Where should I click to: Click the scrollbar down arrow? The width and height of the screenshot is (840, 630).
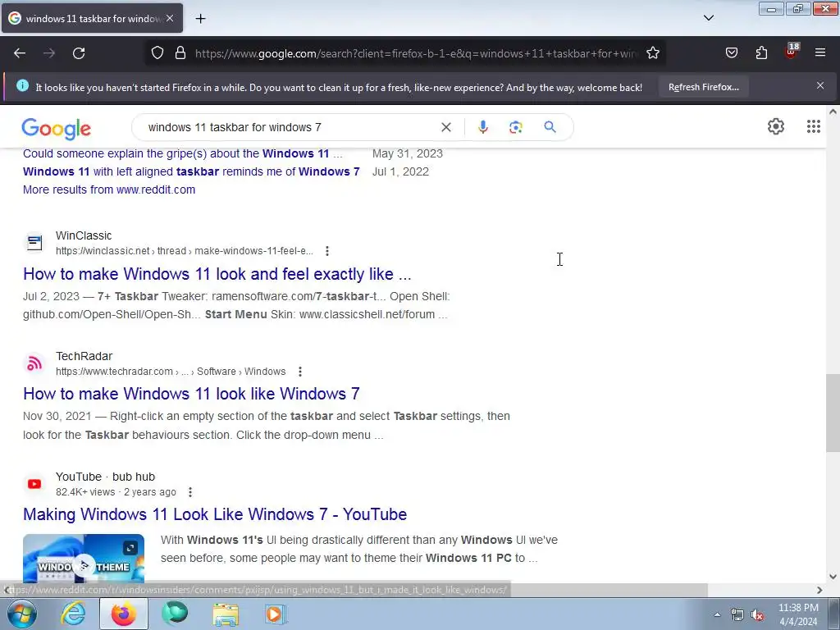click(833, 577)
